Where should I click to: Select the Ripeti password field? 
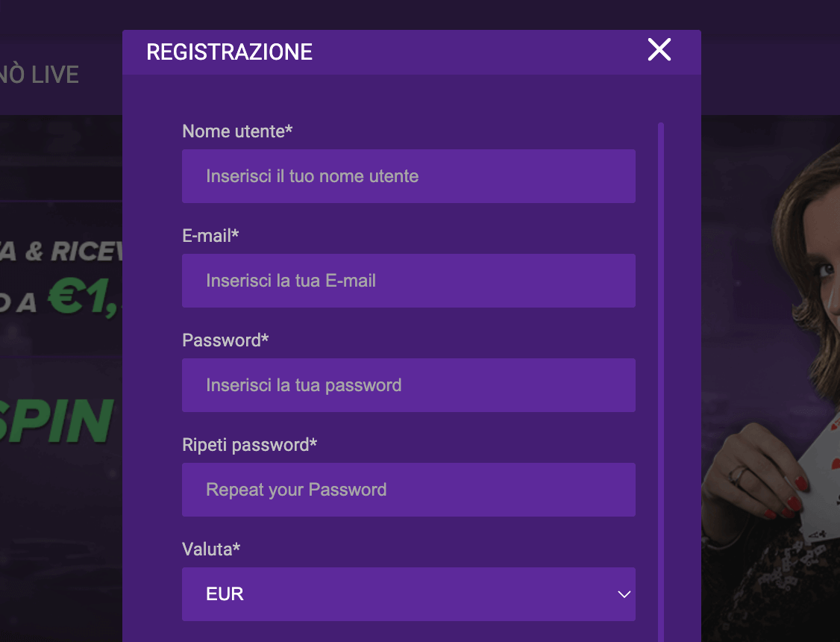tap(409, 490)
